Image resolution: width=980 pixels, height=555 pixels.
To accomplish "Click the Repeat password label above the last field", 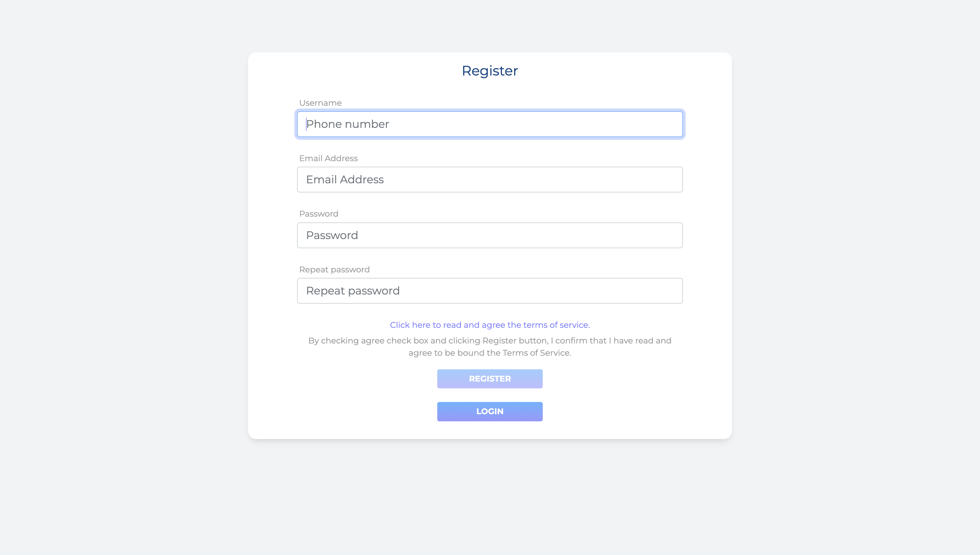I will pyautogui.click(x=334, y=270).
